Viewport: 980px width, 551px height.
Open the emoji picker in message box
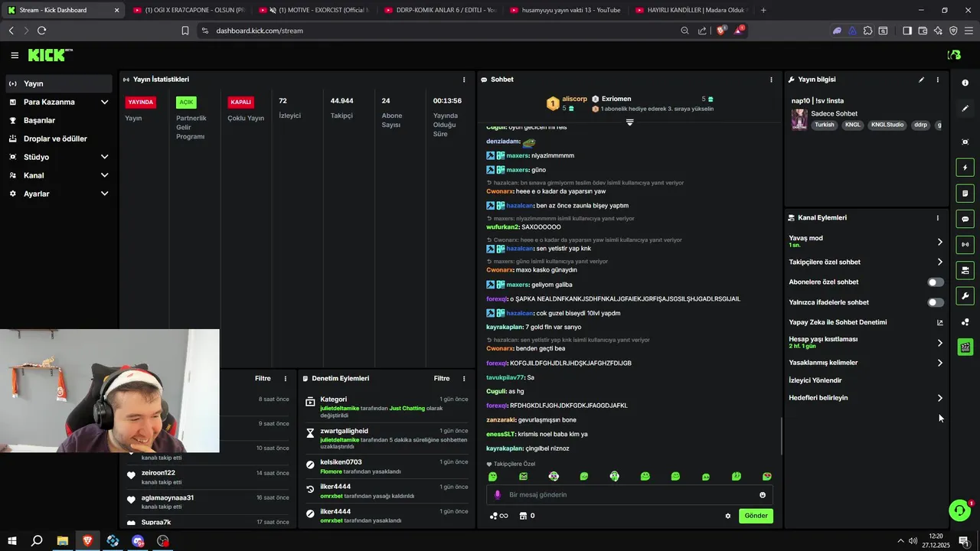pyautogui.click(x=762, y=495)
